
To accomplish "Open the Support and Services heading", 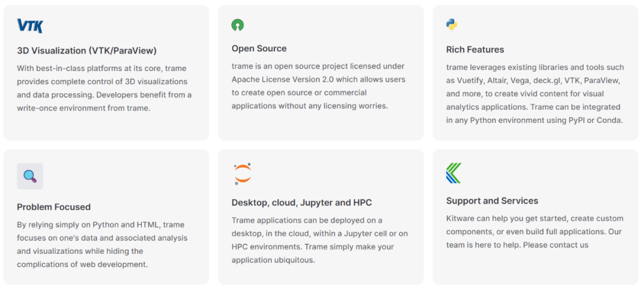I will click(492, 201).
